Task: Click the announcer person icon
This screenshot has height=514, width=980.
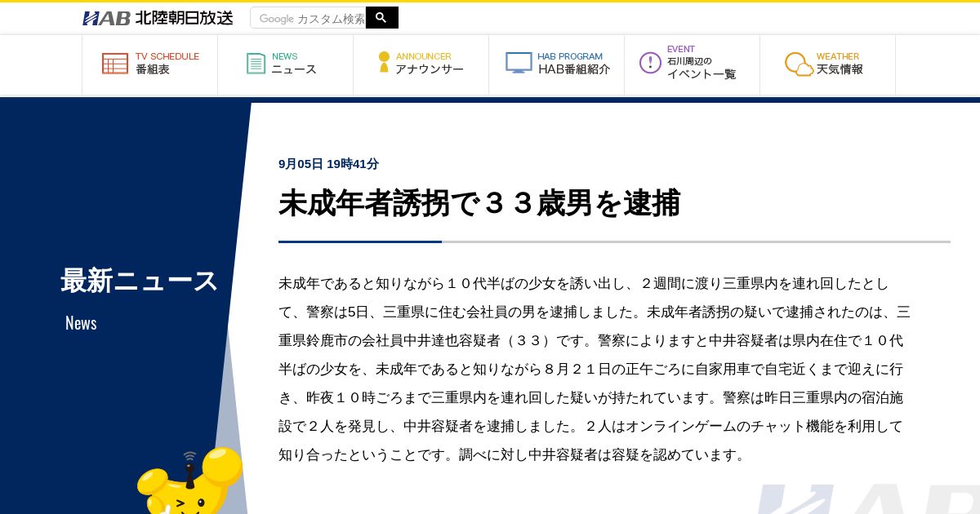Action: tap(384, 62)
